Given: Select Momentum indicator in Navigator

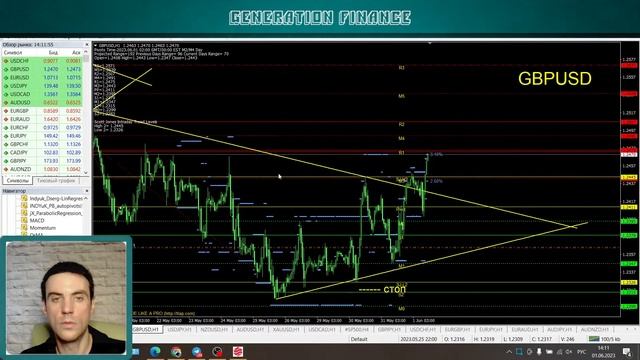Looking at the screenshot, I should tap(39, 228).
